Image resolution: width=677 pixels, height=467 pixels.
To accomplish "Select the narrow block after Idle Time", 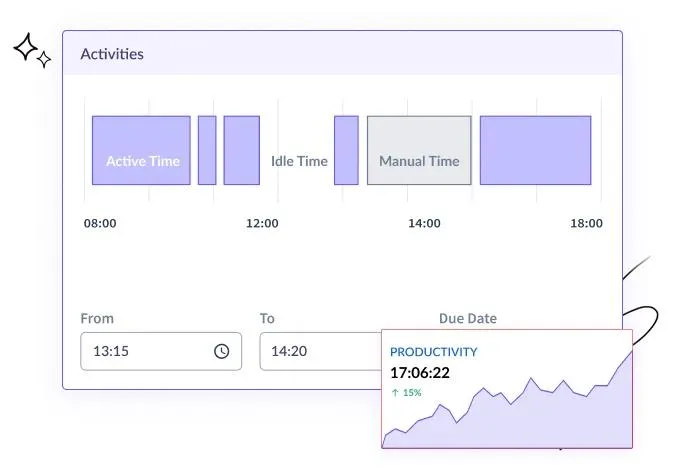I will [346, 150].
